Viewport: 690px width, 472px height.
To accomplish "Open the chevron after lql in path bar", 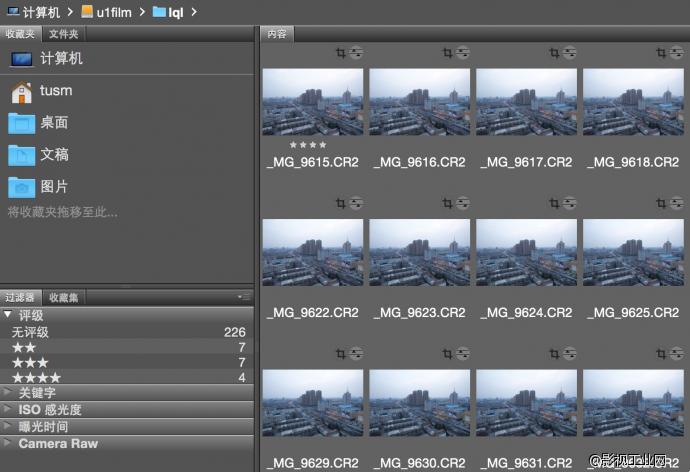I will tap(194, 12).
